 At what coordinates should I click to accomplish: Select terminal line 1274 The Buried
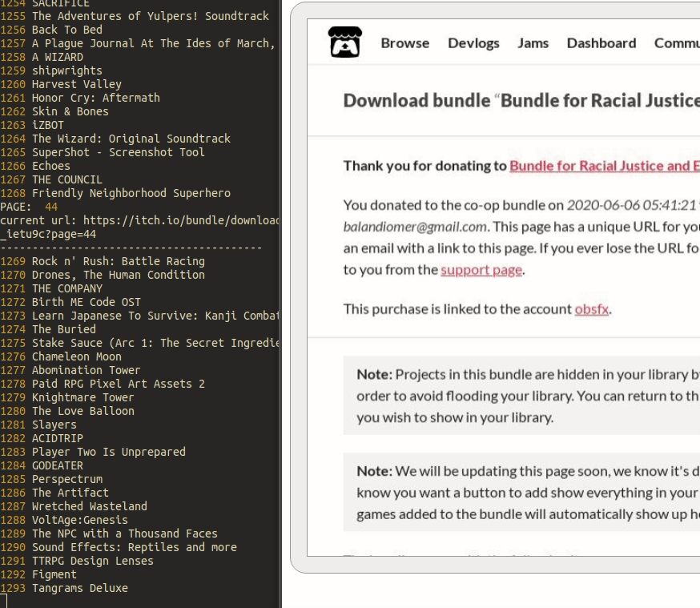coord(48,329)
